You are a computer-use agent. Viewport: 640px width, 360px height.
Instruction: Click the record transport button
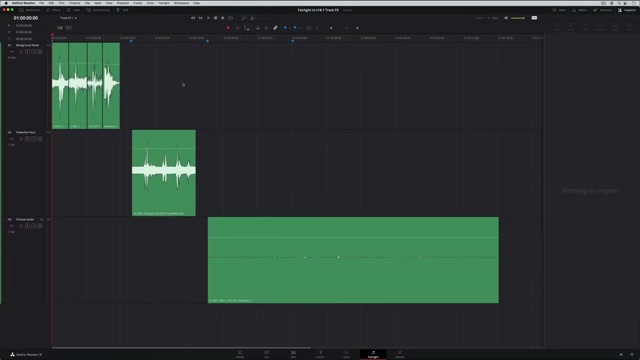(222, 18)
